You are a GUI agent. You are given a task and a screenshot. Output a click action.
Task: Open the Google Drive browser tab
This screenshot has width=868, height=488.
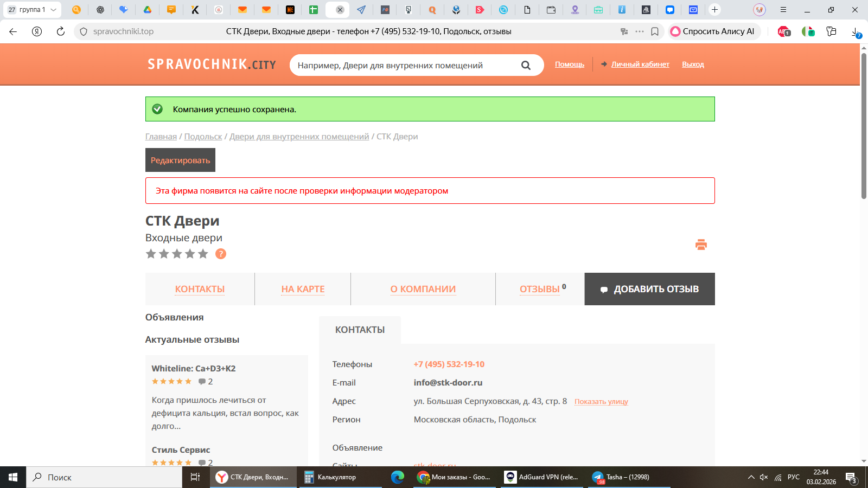point(147,10)
